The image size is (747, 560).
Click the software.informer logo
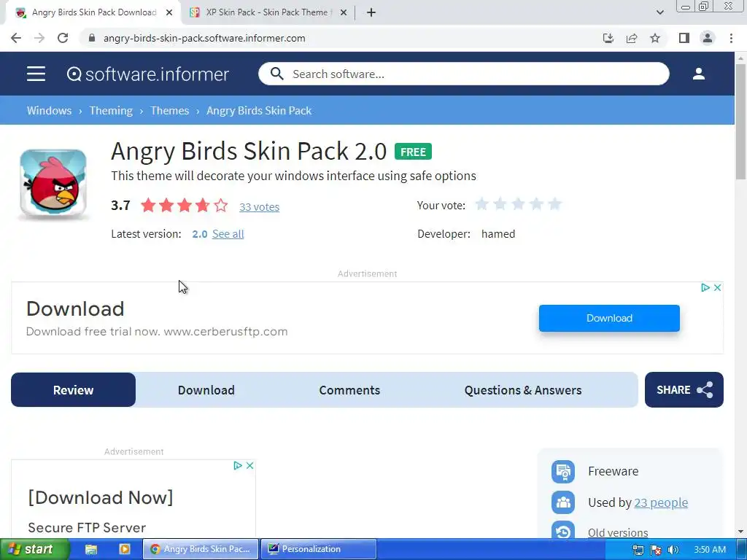pyautogui.click(x=147, y=74)
